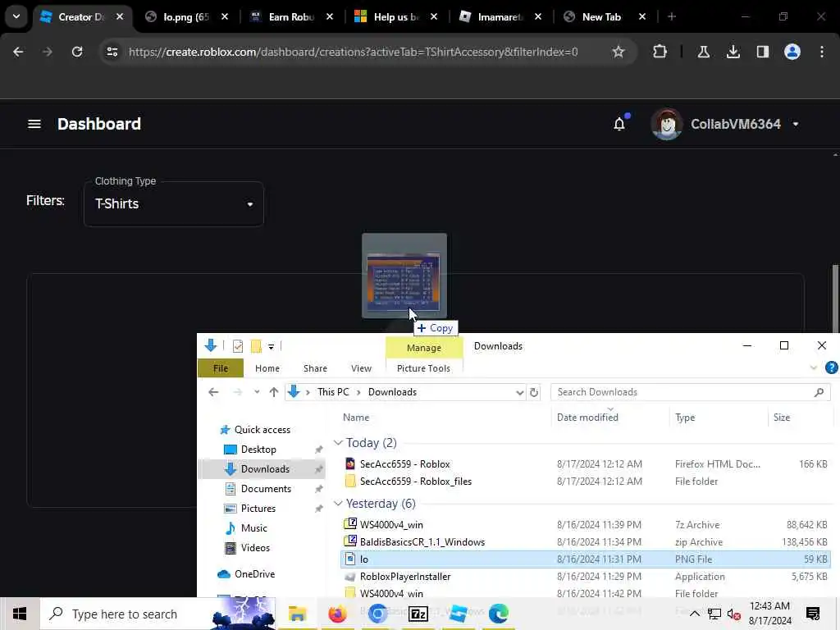Open Explorer recent locations dropdown
Screen dimensions: 840x630
coord(257,392)
